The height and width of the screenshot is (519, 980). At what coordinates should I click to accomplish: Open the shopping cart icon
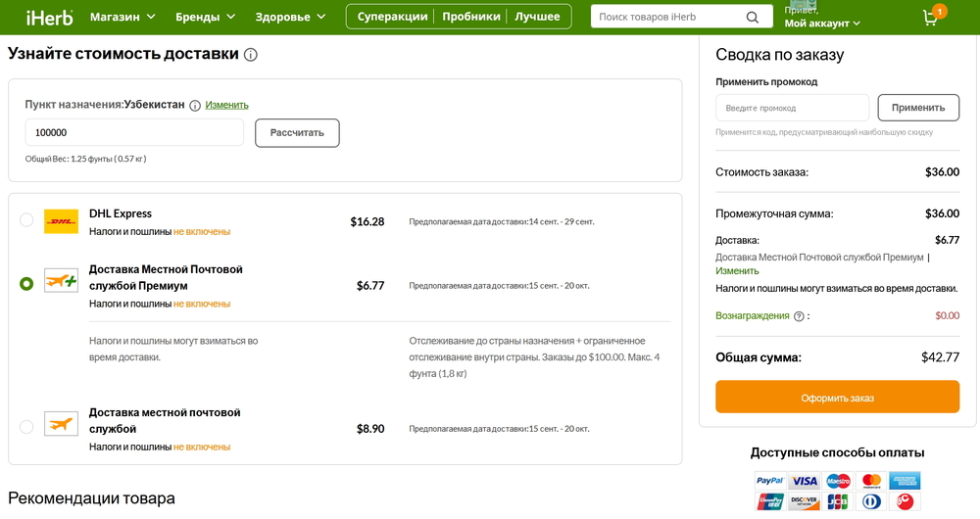click(x=930, y=19)
